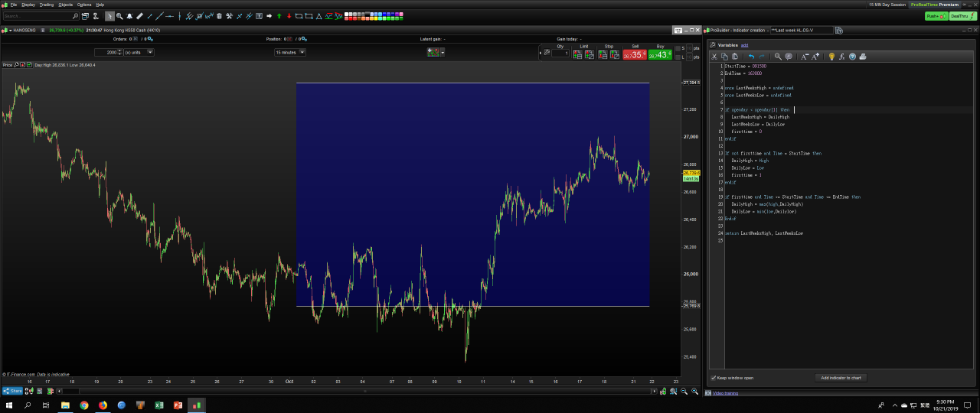Expand the chart style dropdown arrow

coord(443,52)
